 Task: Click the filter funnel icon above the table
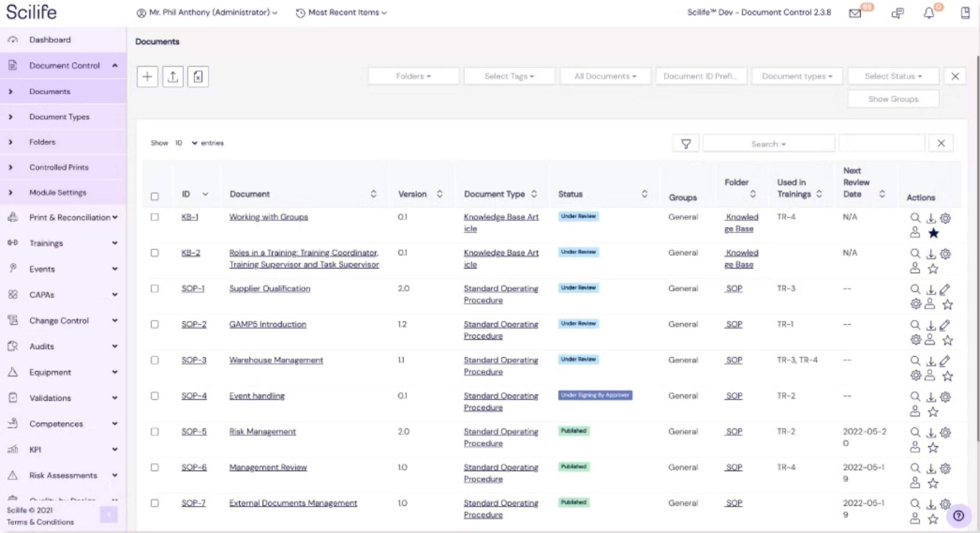tap(686, 143)
